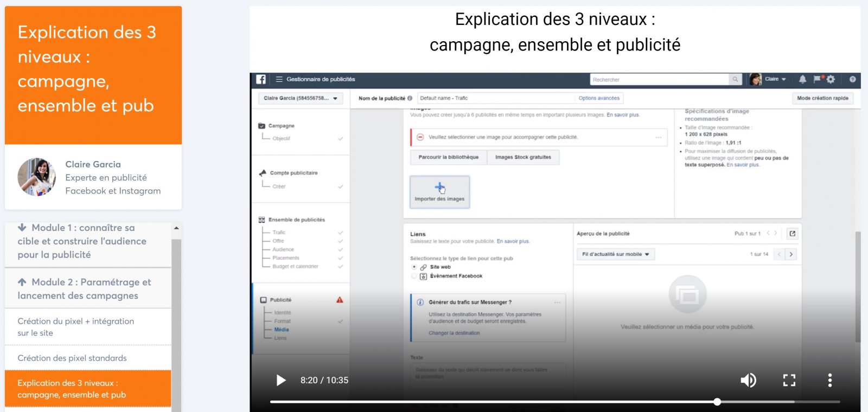Click the Texte input box in ad form
The height and width of the screenshot is (412, 868).
(488, 376)
